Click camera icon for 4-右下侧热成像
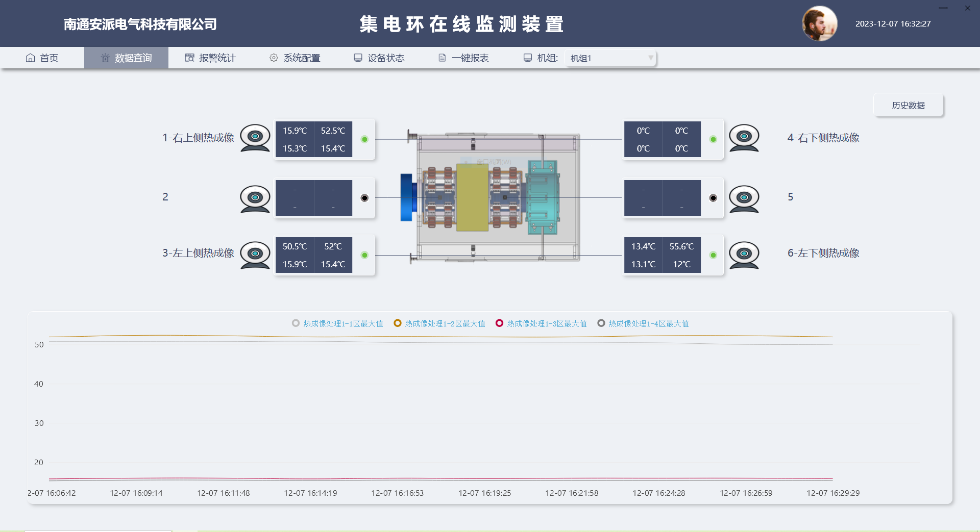This screenshot has width=980, height=532. click(x=744, y=138)
